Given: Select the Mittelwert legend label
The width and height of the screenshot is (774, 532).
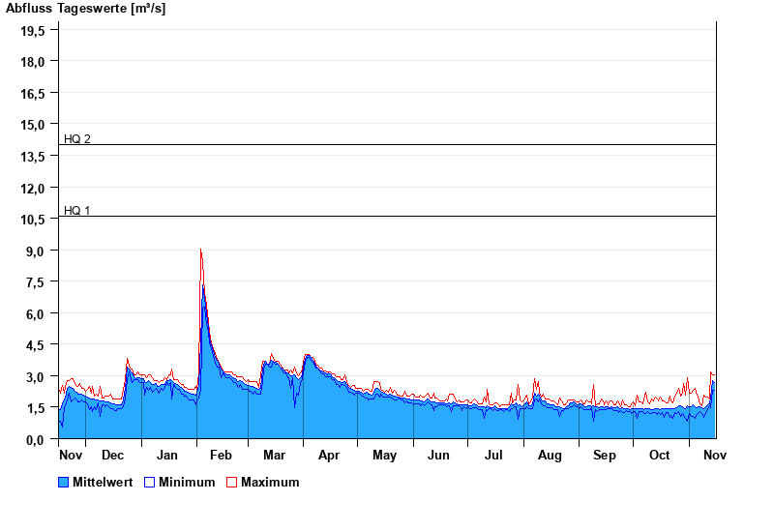Looking at the screenshot, I should point(104,482).
